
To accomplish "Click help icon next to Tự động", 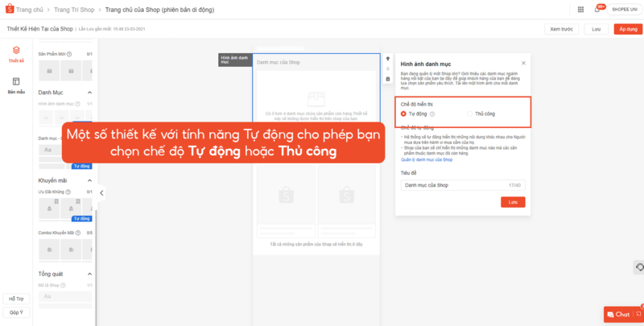I will click(432, 113).
